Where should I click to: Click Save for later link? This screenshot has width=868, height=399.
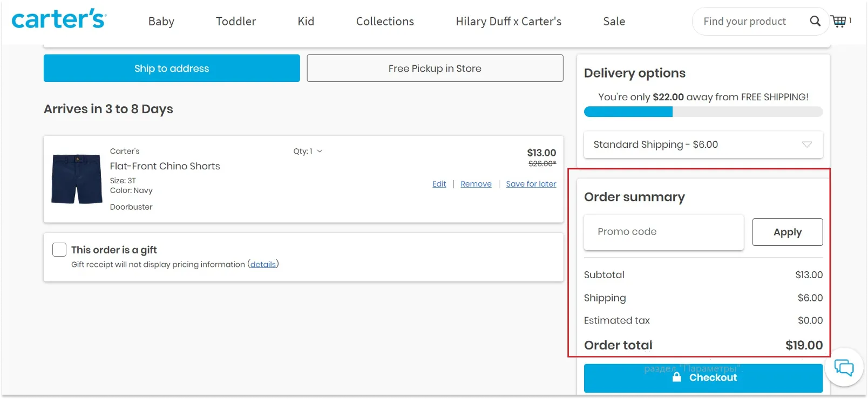531,184
